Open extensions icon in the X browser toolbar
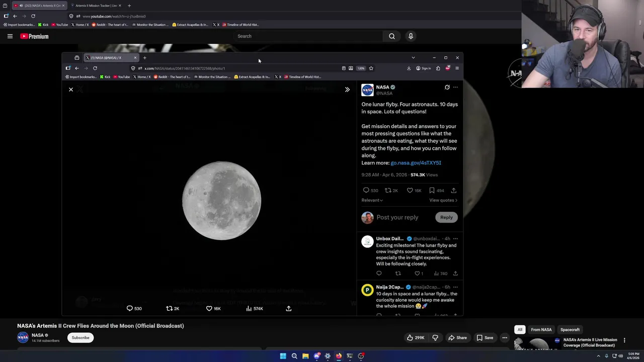 pyautogui.click(x=438, y=68)
